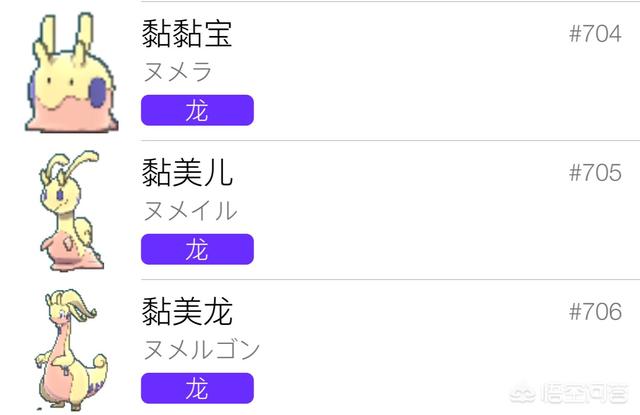This screenshot has width=640, height=415.
Task: Click the Goomy sprite image
Action: click(72, 73)
